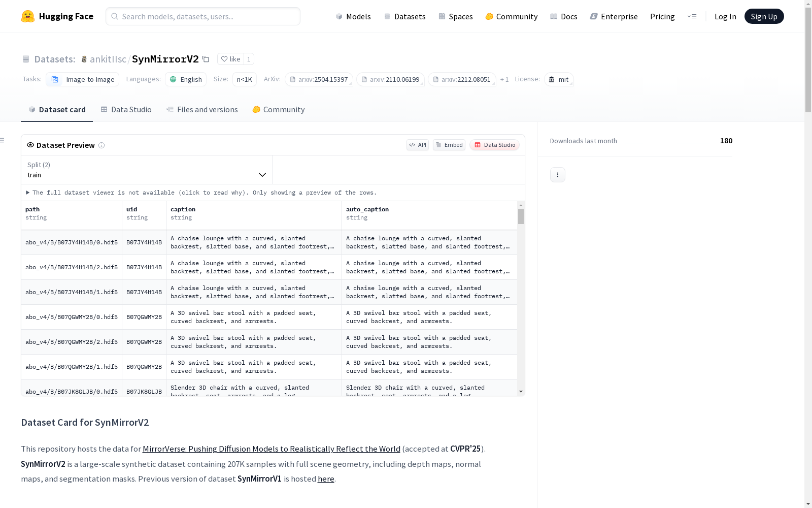Open the API button in preview
This screenshot has height=508, width=812.
[418, 145]
